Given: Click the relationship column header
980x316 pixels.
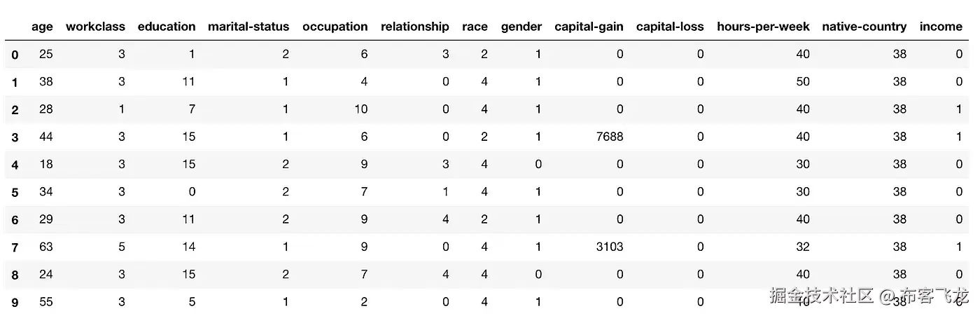Looking at the screenshot, I should (x=415, y=27).
